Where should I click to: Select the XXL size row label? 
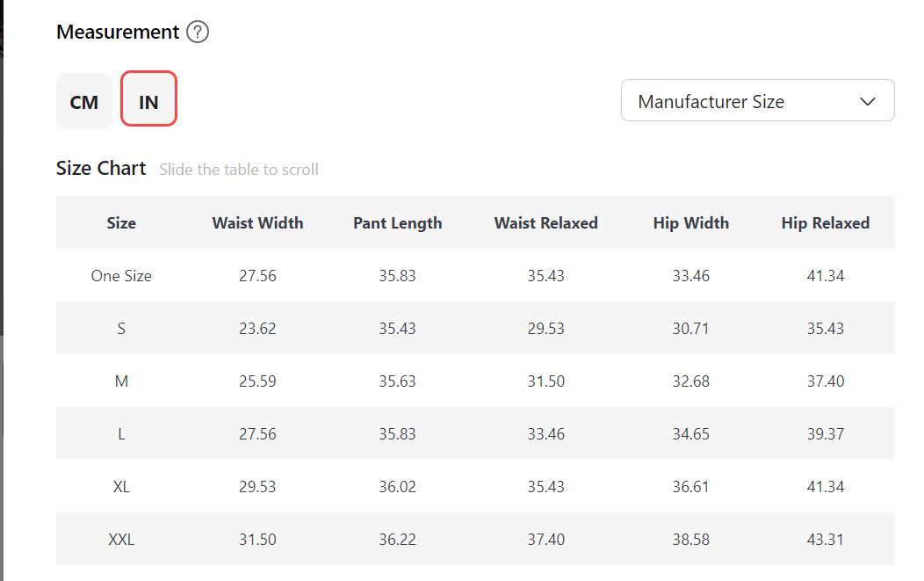coord(121,540)
